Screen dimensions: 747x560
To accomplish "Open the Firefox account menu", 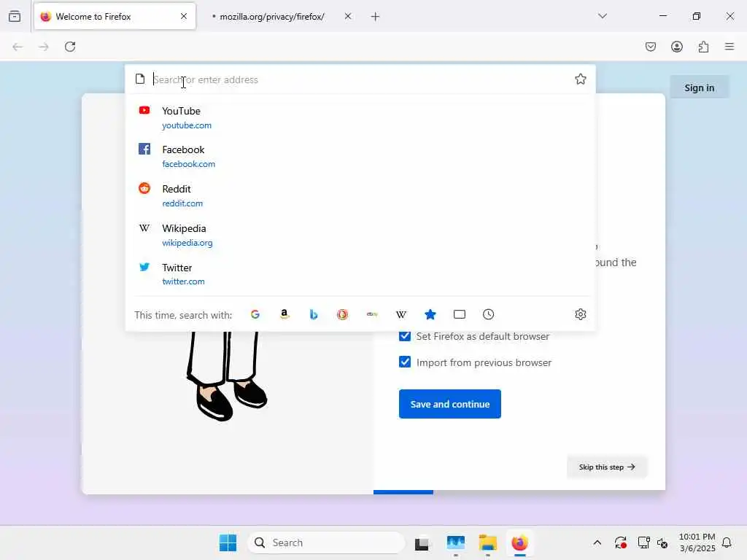I will [677, 47].
